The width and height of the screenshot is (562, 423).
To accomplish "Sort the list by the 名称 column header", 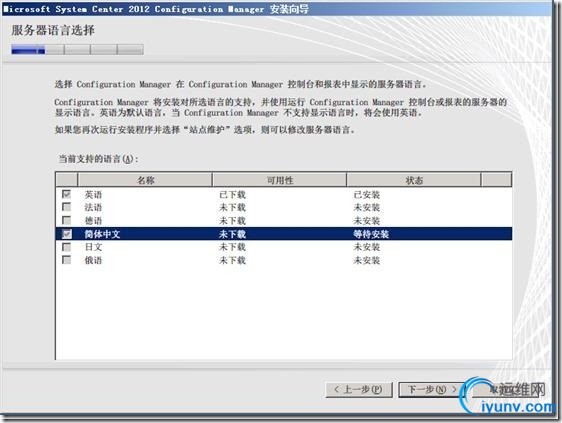I will click(x=145, y=180).
